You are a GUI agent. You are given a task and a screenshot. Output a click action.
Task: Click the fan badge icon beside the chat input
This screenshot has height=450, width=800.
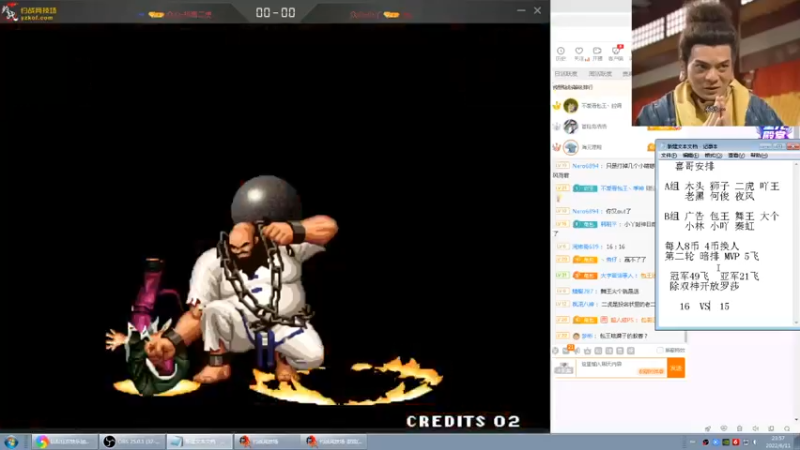564,367
